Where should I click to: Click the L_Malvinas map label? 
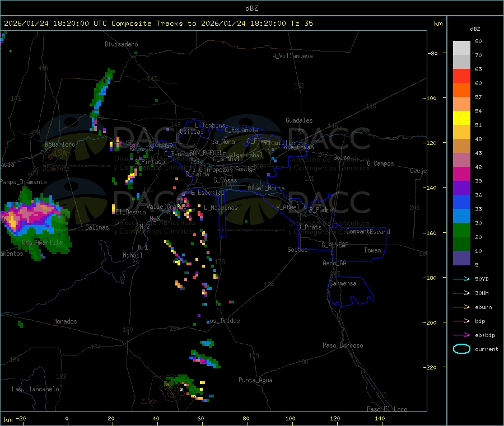click(221, 208)
